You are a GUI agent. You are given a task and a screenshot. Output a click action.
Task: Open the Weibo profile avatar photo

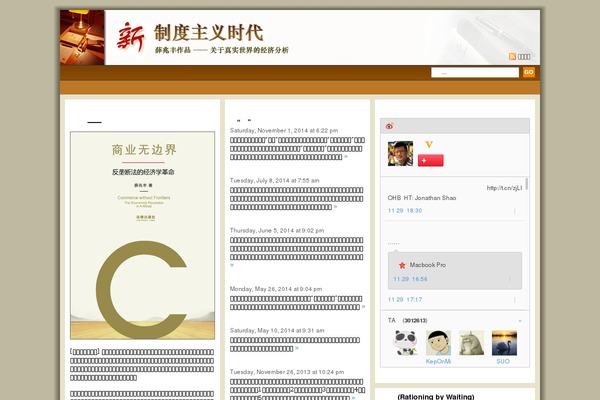[400, 153]
